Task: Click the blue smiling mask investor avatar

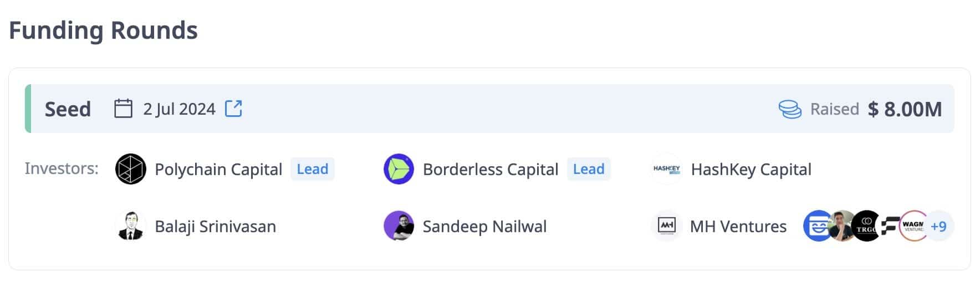Action: [816, 226]
